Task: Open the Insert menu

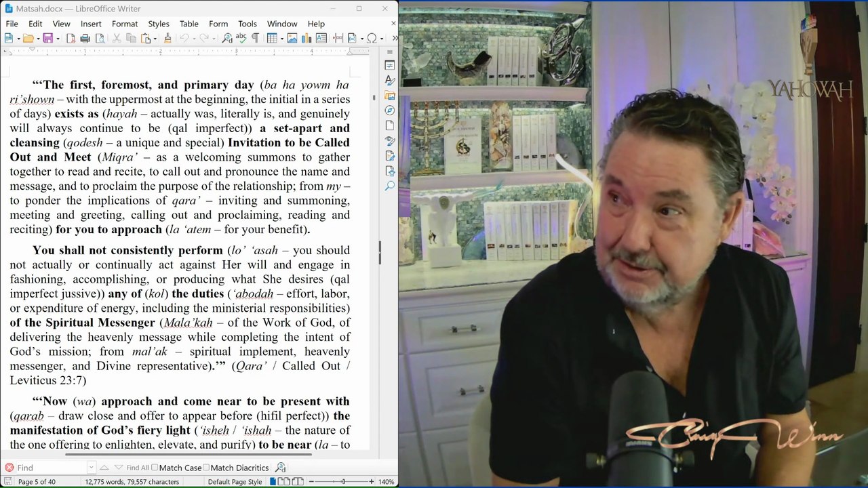Action: tap(91, 24)
